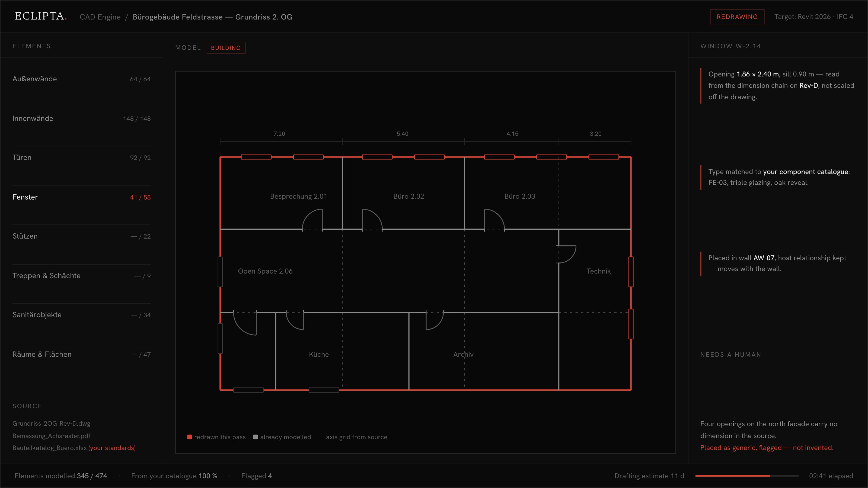Click the red 'redrawn this pass' legend swatch
This screenshot has width=868, height=488.
(x=190, y=437)
